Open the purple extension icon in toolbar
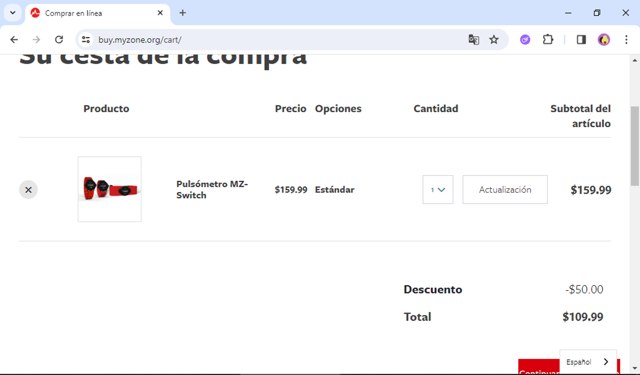640x375 pixels. point(525,40)
